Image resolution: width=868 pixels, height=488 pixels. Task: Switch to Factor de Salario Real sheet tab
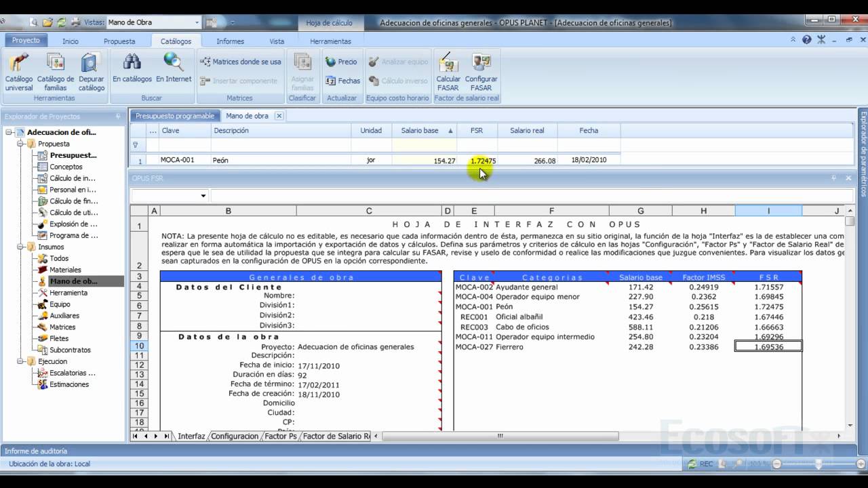click(x=336, y=436)
